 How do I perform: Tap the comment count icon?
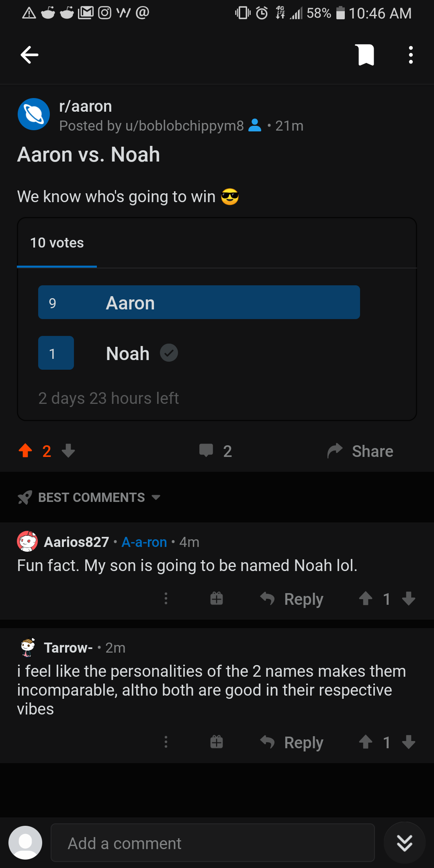[x=207, y=451]
